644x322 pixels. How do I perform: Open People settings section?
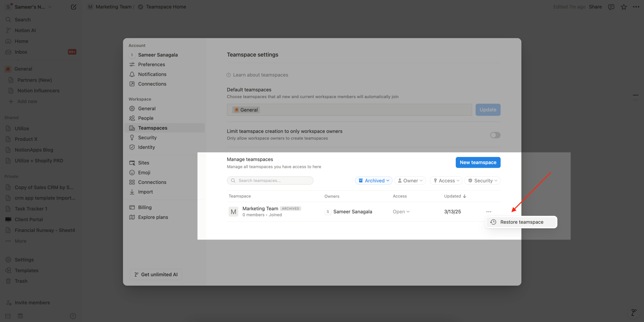[146, 118]
